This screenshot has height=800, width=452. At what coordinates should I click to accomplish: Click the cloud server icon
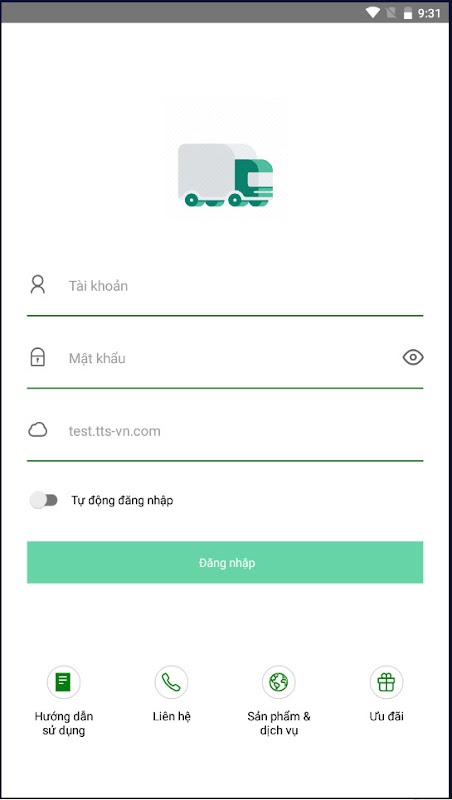[37, 431]
